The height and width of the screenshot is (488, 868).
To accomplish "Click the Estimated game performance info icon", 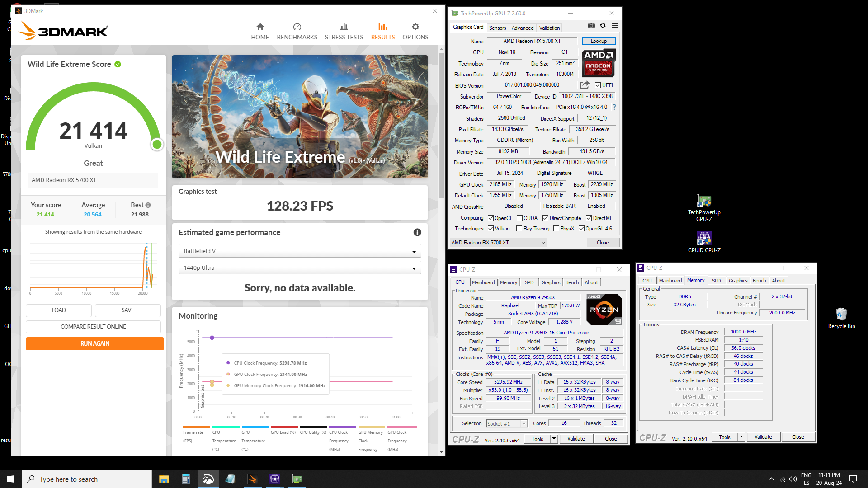I will pyautogui.click(x=417, y=232).
